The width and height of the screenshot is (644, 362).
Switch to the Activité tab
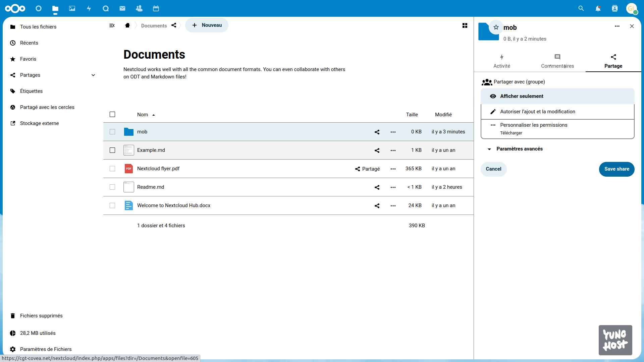502,61
